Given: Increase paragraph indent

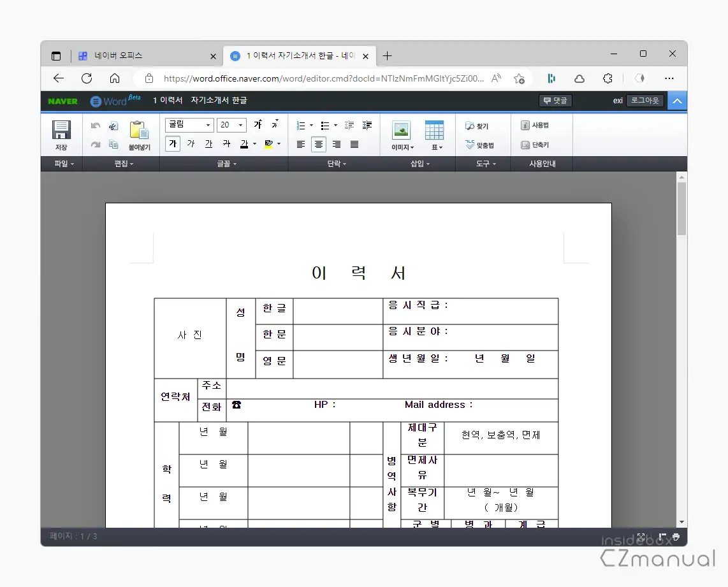Looking at the screenshot, I should tap(367, 126).
